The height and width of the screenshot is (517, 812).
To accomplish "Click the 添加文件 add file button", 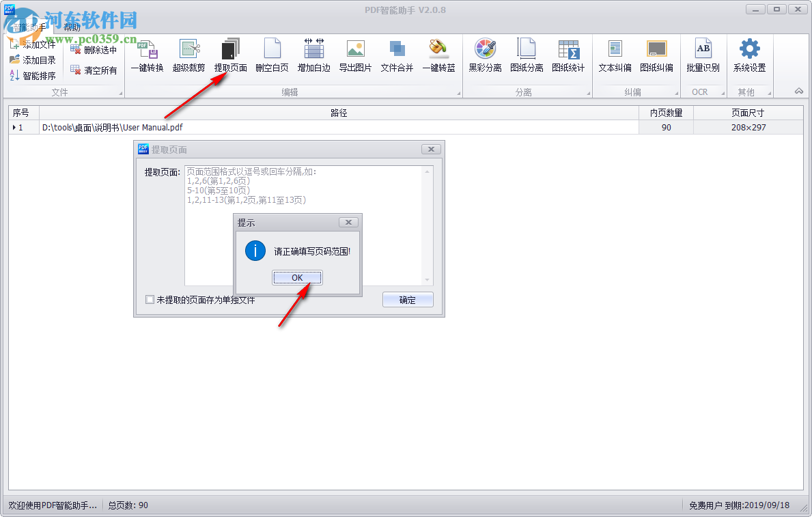I will click(33, 44).
